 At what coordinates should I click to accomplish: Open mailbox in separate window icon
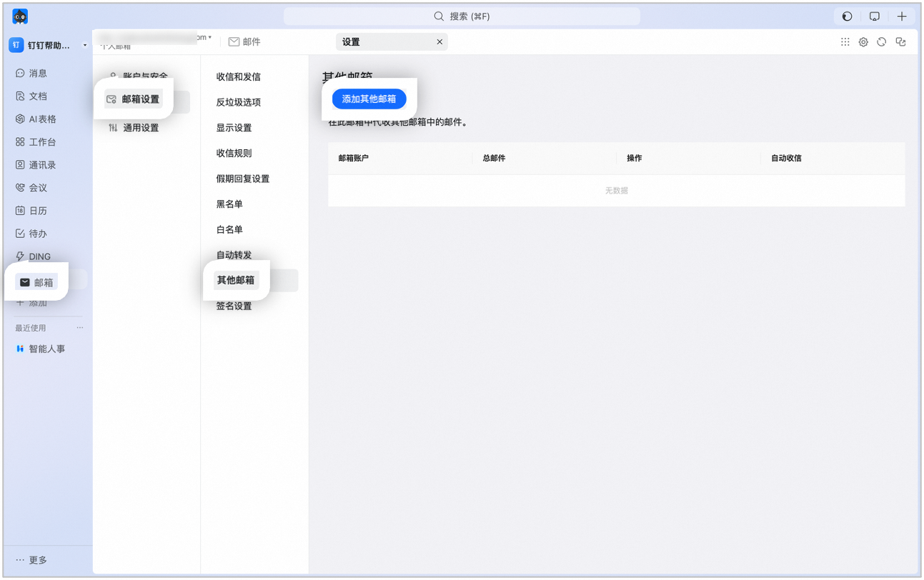pos(900,42)
